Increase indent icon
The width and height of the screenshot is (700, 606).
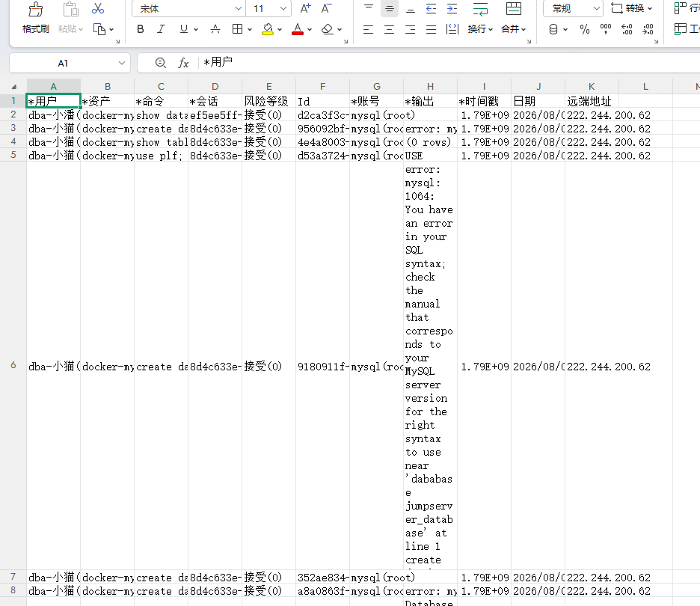[x=452, y=8]
